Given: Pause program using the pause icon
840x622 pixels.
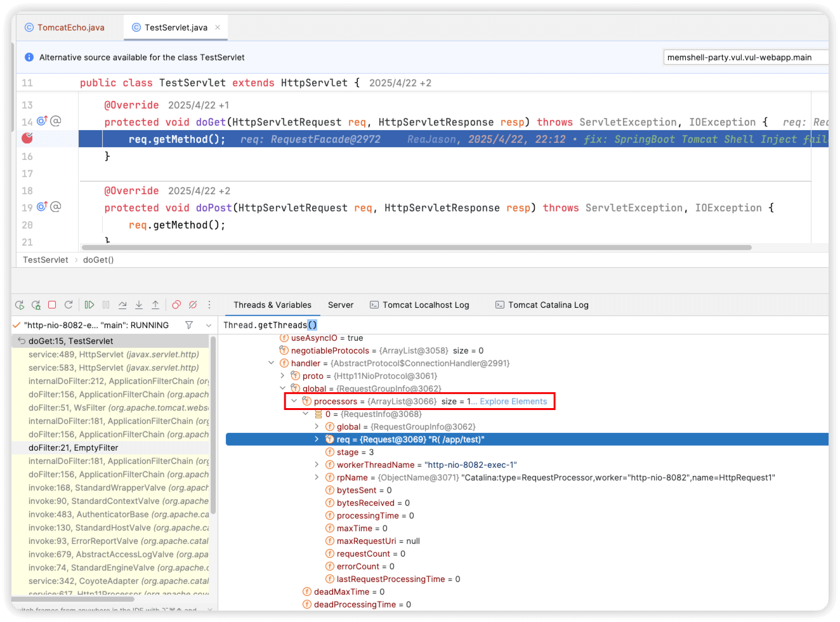Looking at the screenshot, I should point(106,305).
